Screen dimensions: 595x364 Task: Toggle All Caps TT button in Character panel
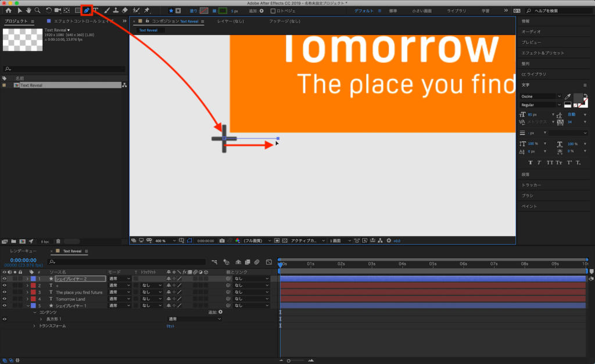click(550, 163)
